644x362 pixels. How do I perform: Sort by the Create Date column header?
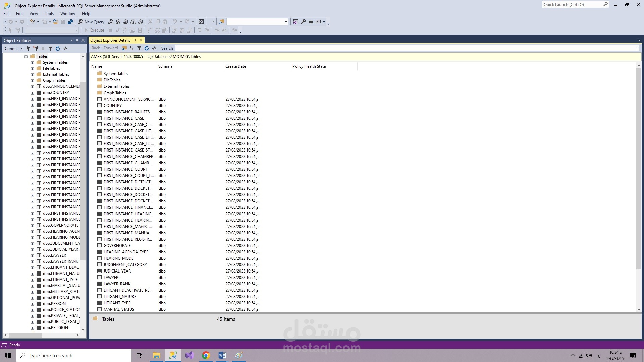tap(257, 66)
